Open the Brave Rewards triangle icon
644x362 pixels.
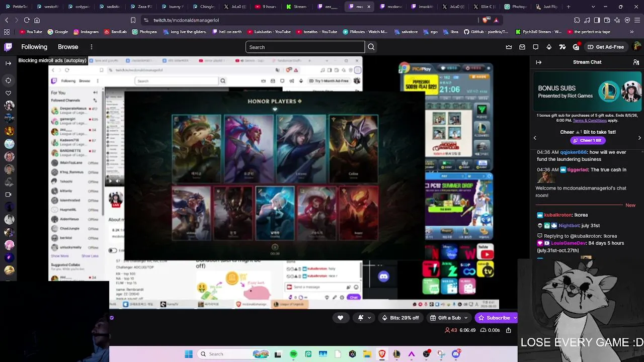click(x=496, y=20)
